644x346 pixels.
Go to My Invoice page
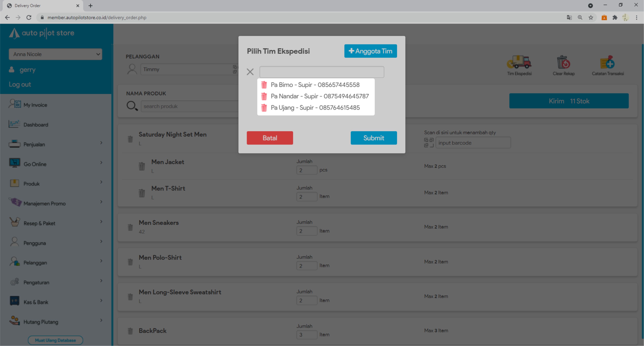[35, 105]
